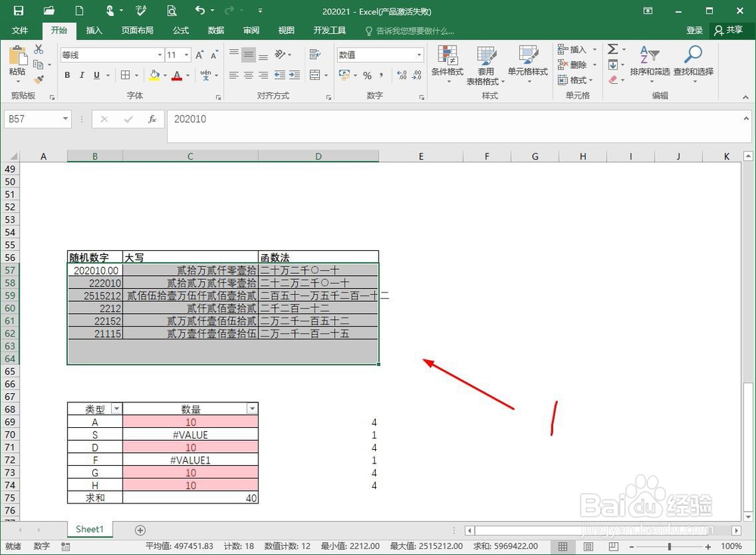Toggle underline formatting
The width and height of the screenshot is (756, 555).
(x=97, y=75)
